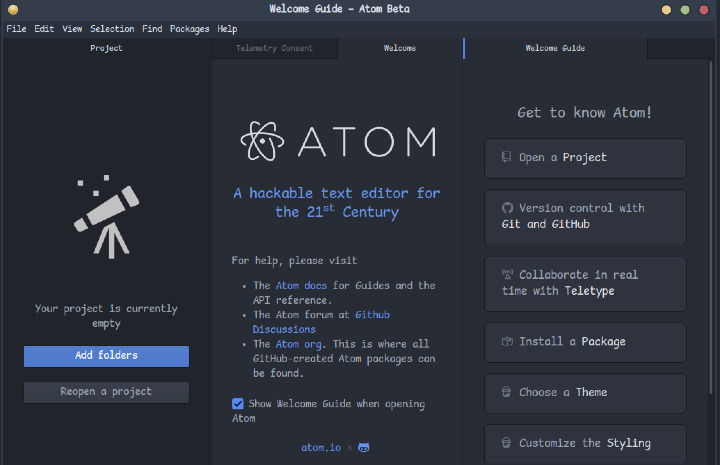
Task: Uncheck Show Welcome Guide when opening Atom
Action: pyautogui.click(x=237, y=403)
